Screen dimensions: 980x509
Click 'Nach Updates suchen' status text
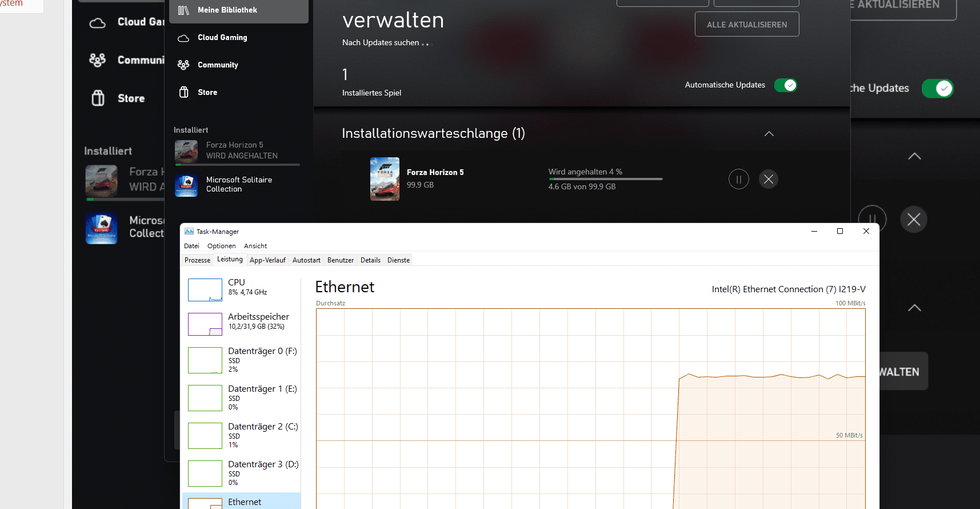tap(381, 42)
